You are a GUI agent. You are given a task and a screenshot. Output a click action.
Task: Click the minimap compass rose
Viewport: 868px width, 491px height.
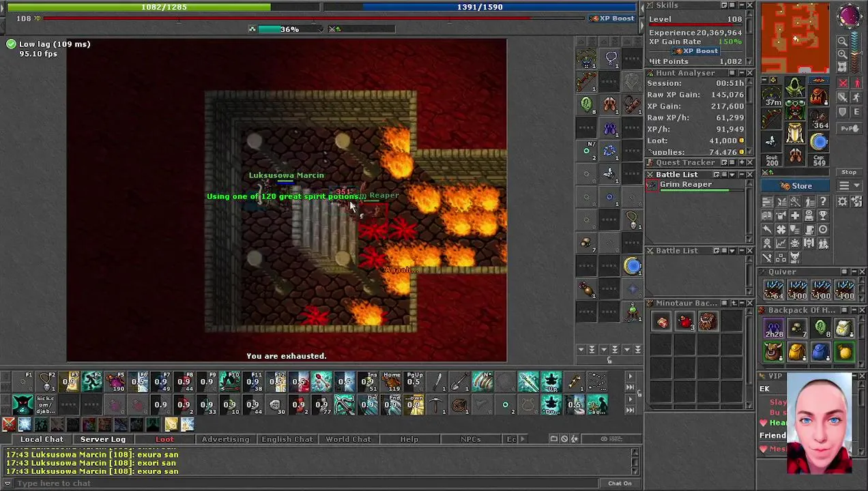pyautogui.click(x=850, y=16)
